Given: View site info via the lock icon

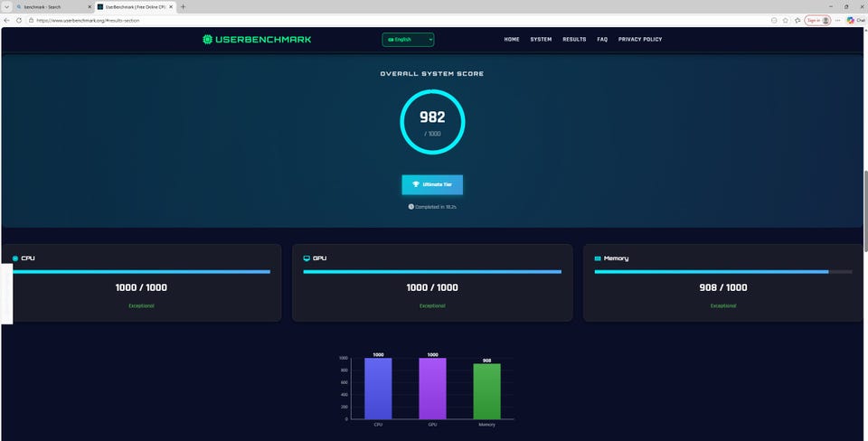Looking at the screenshot, I should point(31,20).
